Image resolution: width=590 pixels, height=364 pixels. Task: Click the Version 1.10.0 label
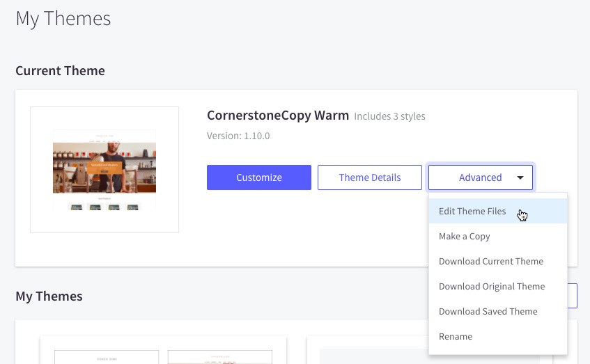tap(239, 136)
